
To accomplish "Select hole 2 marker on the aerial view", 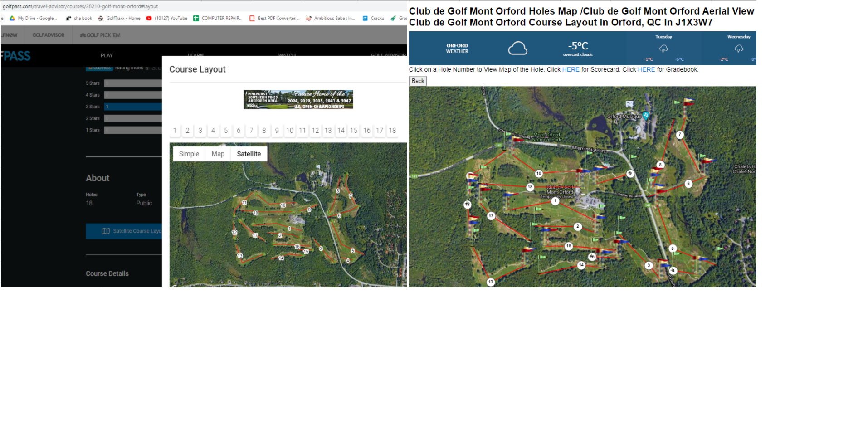I will click(577, 226).
